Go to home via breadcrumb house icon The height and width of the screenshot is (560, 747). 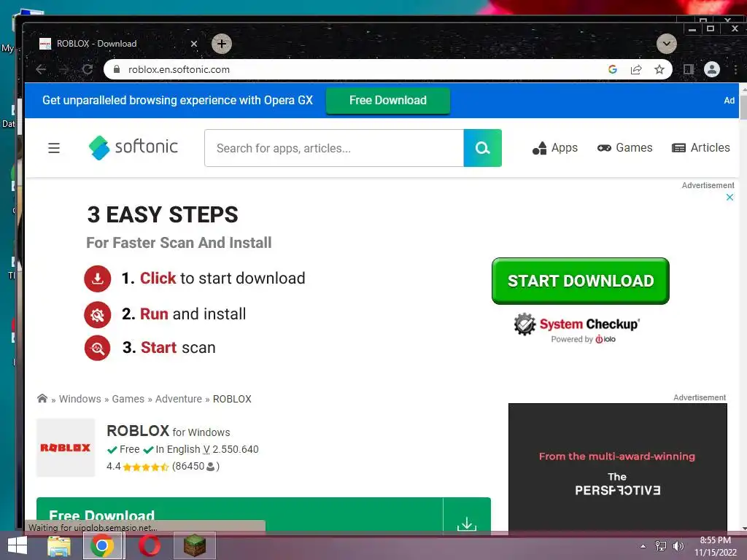[x=42, y=399]
